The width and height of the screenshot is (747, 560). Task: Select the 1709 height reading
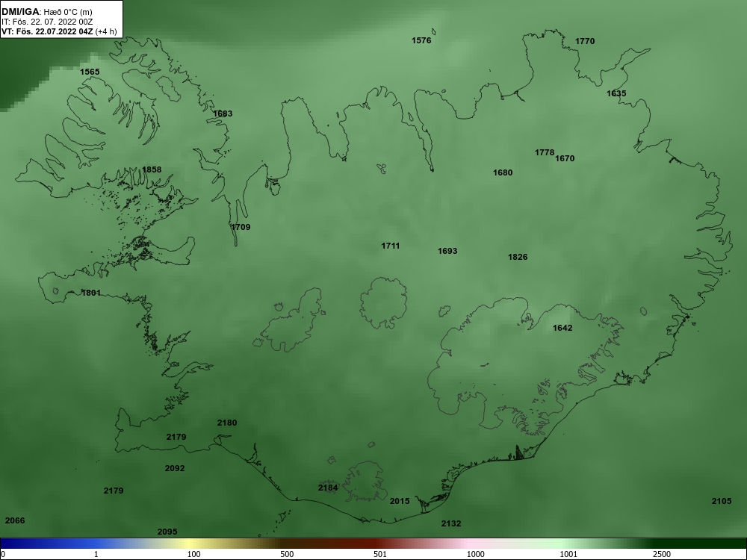coord(241,227)
